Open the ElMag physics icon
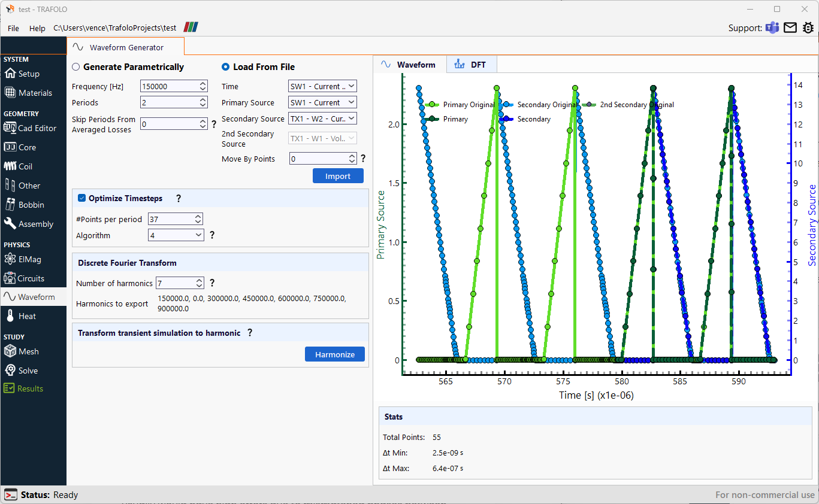The image size is (819, 504). [x=10, y=259]
